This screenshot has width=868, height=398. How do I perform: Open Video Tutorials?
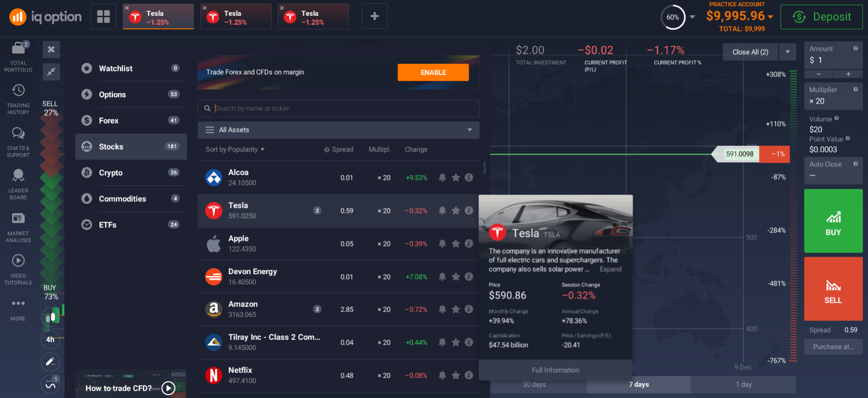[19, 269]
